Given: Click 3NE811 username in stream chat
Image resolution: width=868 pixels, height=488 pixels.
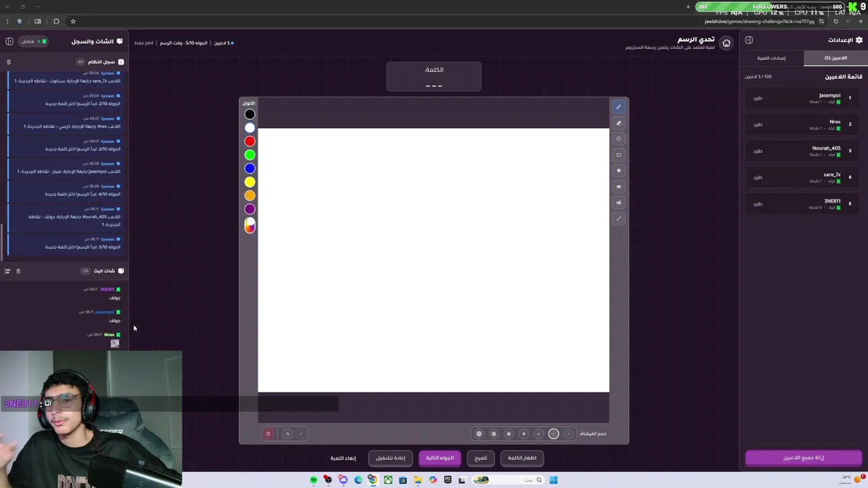Looking at the screenshot, I should coord(107,289).
